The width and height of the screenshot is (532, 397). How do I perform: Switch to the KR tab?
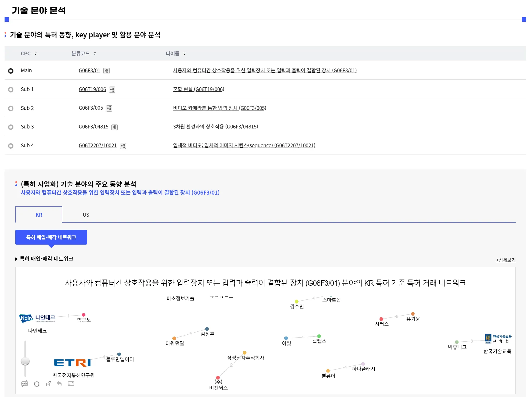(39, 214)
